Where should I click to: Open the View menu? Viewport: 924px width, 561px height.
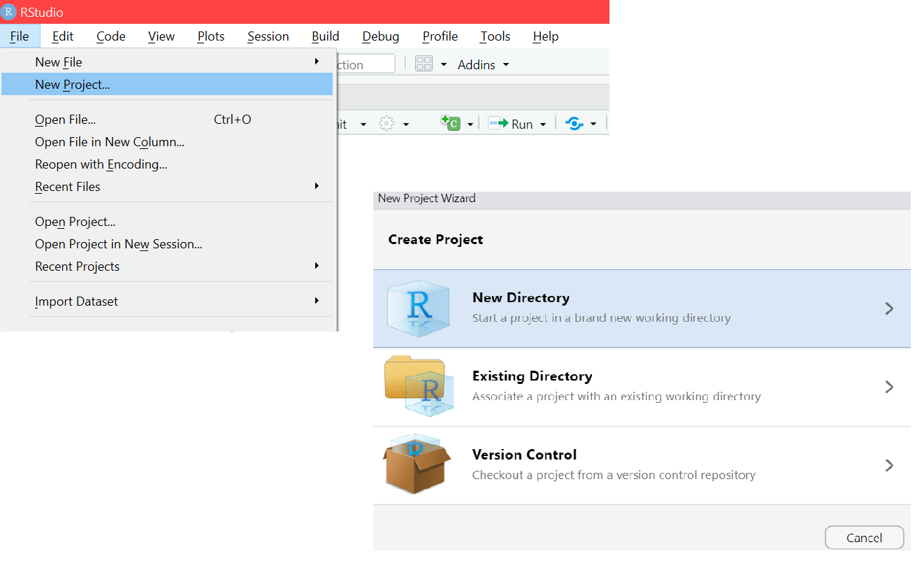(161, 36)
